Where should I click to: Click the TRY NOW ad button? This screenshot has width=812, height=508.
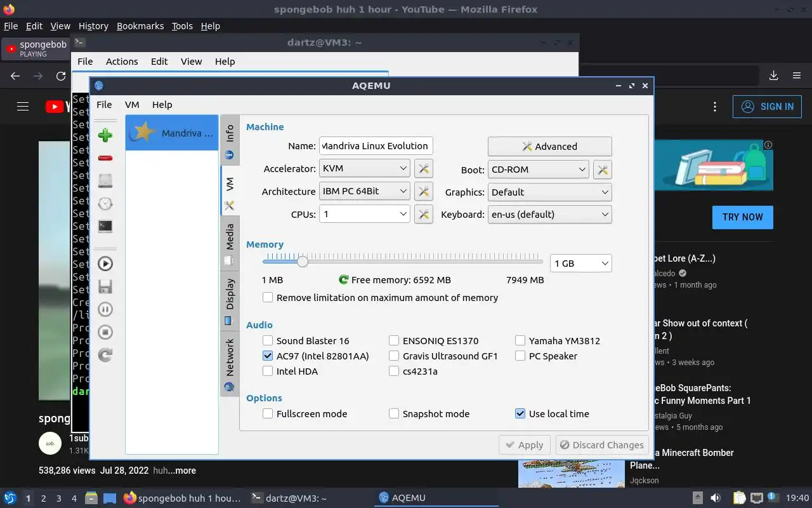point(742,217)
